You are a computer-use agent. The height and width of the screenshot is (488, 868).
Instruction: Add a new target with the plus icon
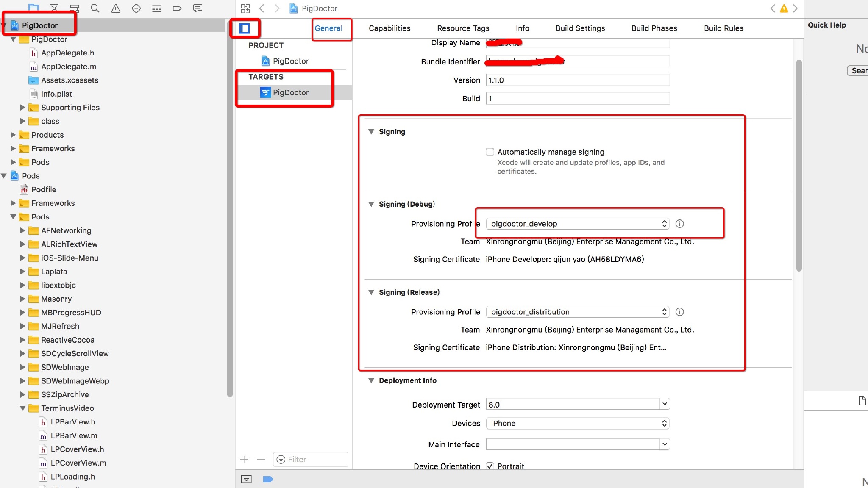coord(244,460)
